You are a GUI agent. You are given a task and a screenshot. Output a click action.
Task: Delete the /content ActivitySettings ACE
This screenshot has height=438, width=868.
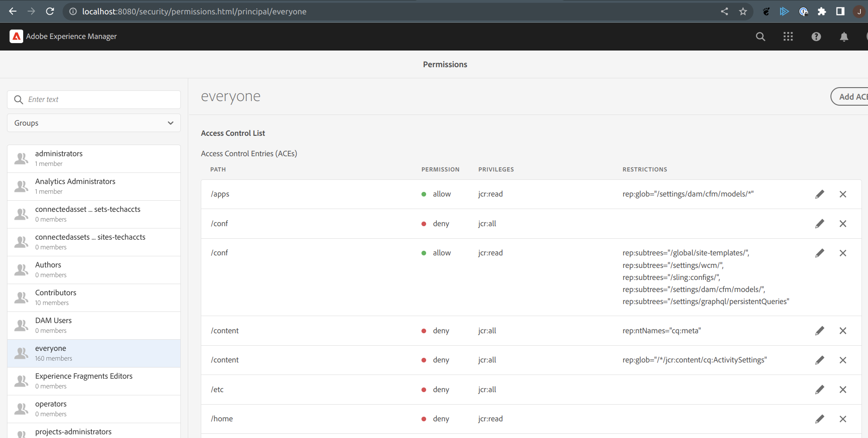click(843, 360)
